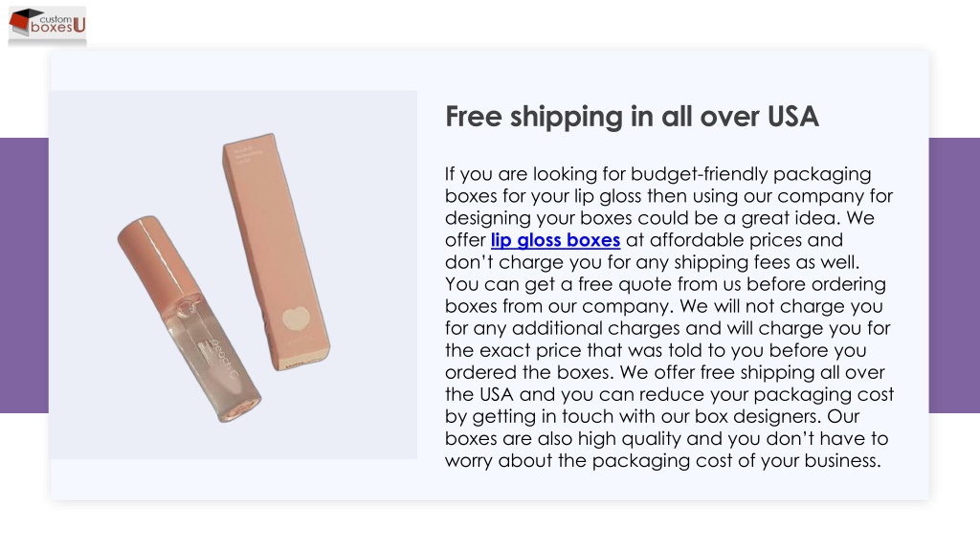The width and height of the screenshot is (980, 551).
Task: Click the phrase "box designers" in the paragraph
Action: [x=757, y=416]
